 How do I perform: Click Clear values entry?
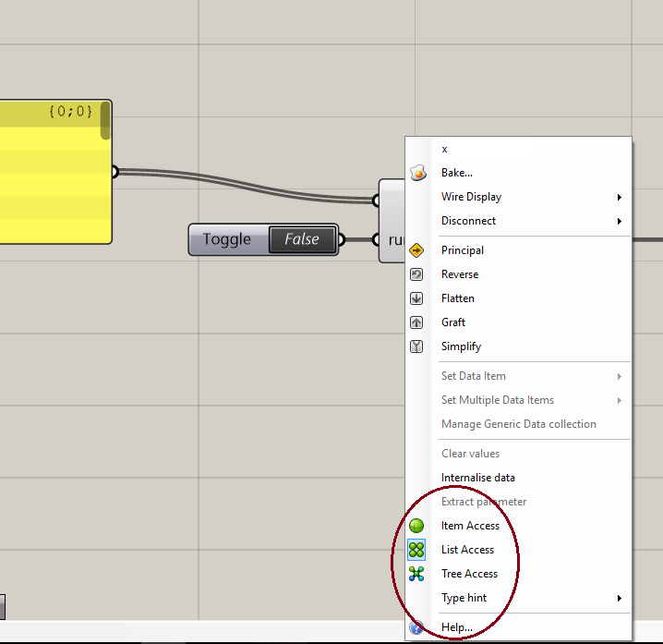click(519, 454)
